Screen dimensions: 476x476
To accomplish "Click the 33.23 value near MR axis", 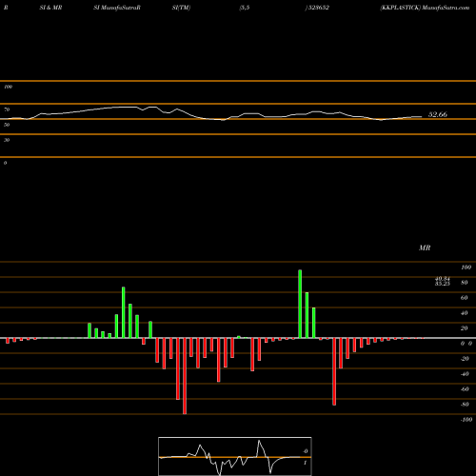I will 443,284.
